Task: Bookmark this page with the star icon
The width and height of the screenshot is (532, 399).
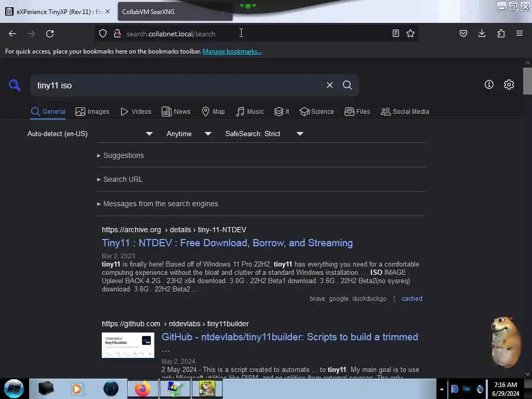Action: tap(410, 33)
